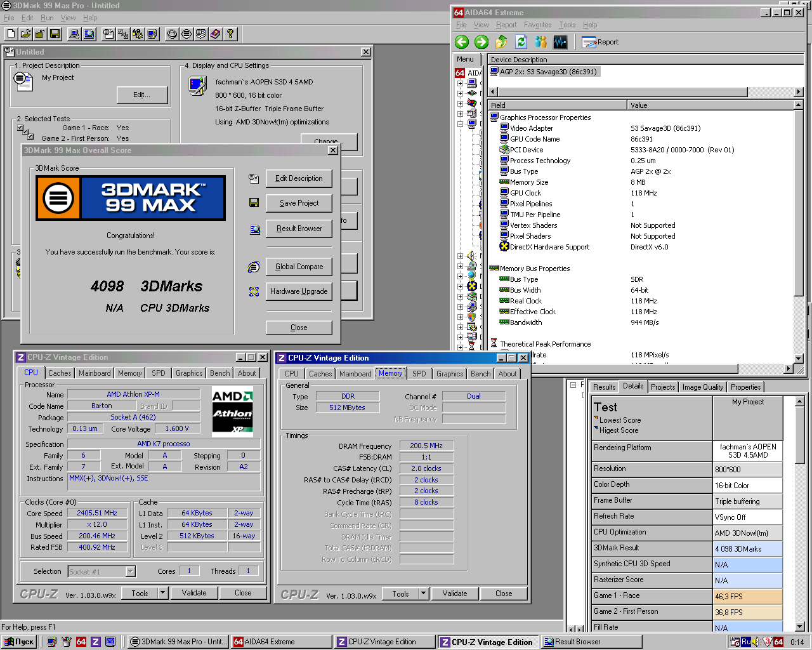Click the AIDA64 vertical scrollbar down arrow
The image size is (812, 650).
click(798, 359)
